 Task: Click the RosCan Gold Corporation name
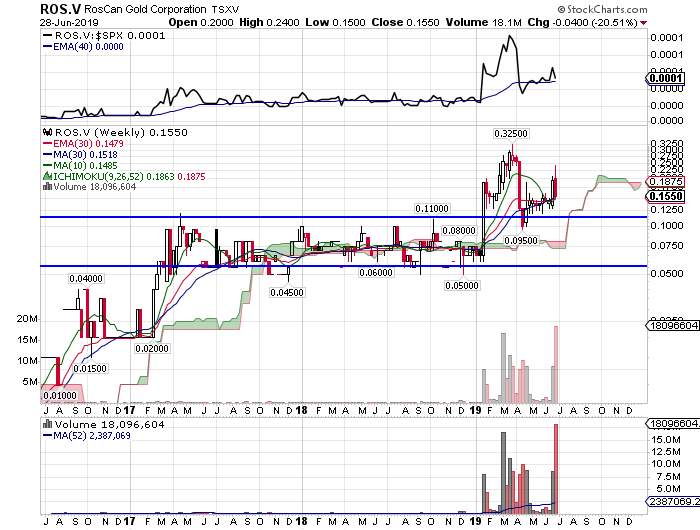[x=146, y=9]
